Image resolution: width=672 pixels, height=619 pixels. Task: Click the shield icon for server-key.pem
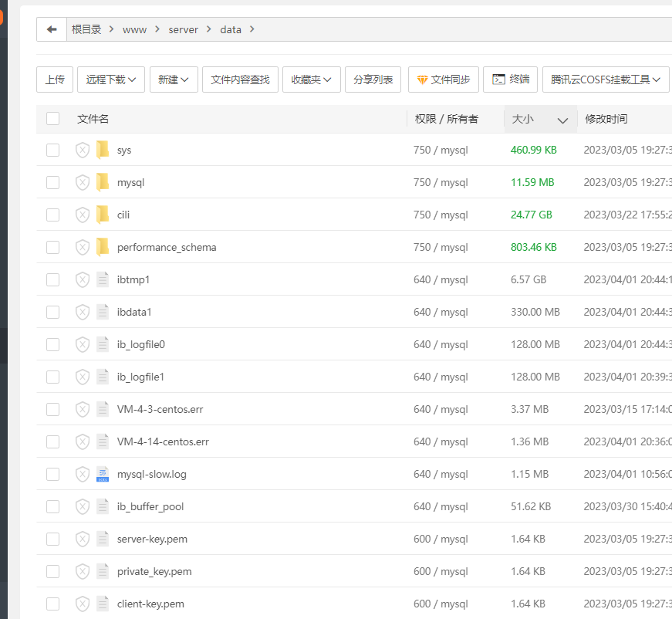pyautogui.click(x=83, y=539)
